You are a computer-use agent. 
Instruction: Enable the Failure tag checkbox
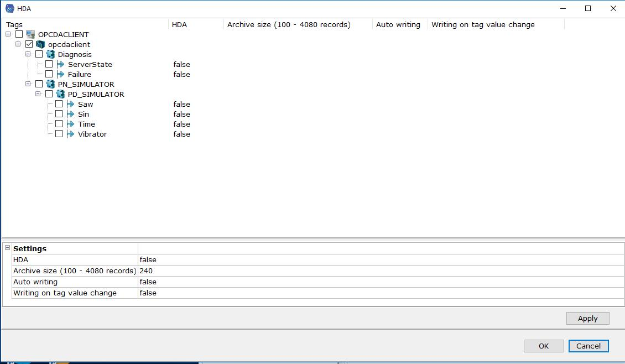pyautogui.click(x=49, y=74)
